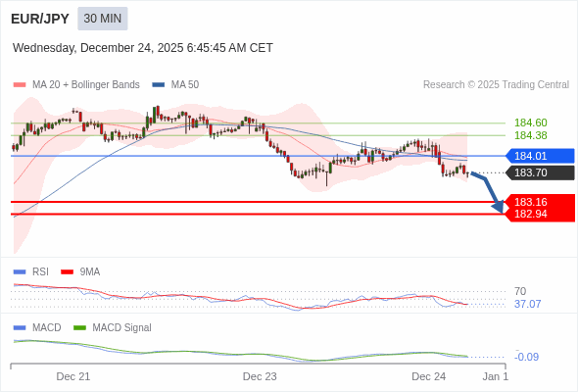Click the blue MACD legend swatch

tap(20, 328)
